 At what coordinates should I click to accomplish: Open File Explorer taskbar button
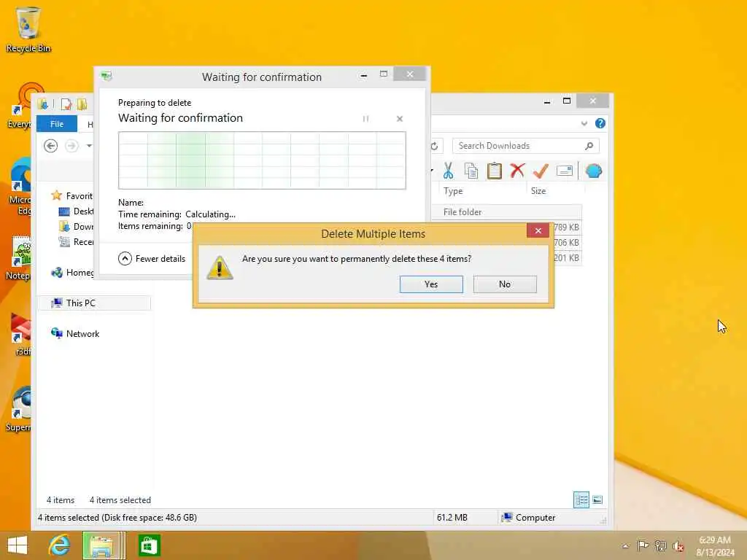tap(101, 545)
